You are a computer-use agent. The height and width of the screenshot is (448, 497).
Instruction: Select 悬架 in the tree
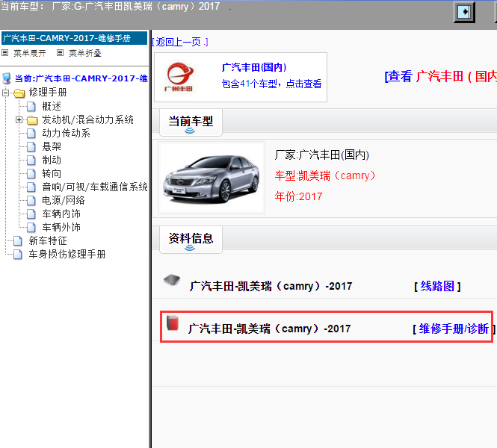tap(52, 146)
